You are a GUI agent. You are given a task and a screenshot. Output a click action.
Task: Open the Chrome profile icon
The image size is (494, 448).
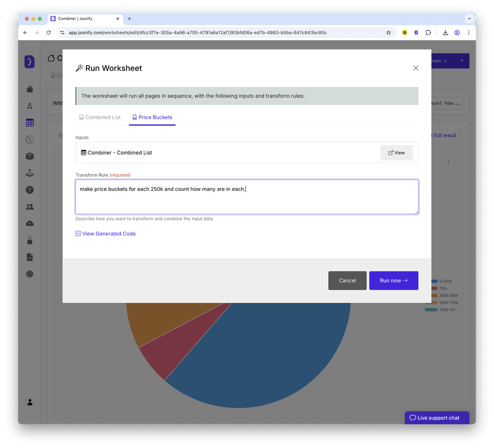point(457,32)
